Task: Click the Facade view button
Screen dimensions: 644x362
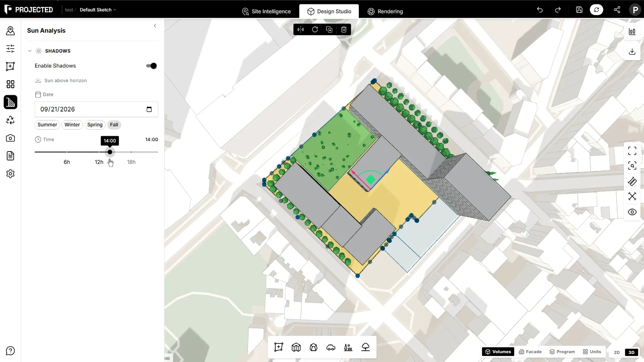Action: click(x=530, y=352)
